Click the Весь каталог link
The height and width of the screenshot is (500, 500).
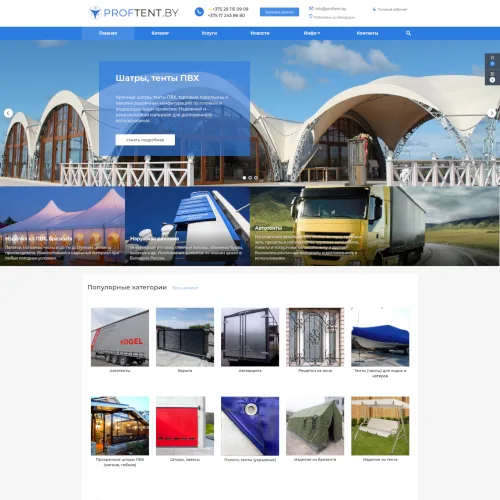(185, 288)
